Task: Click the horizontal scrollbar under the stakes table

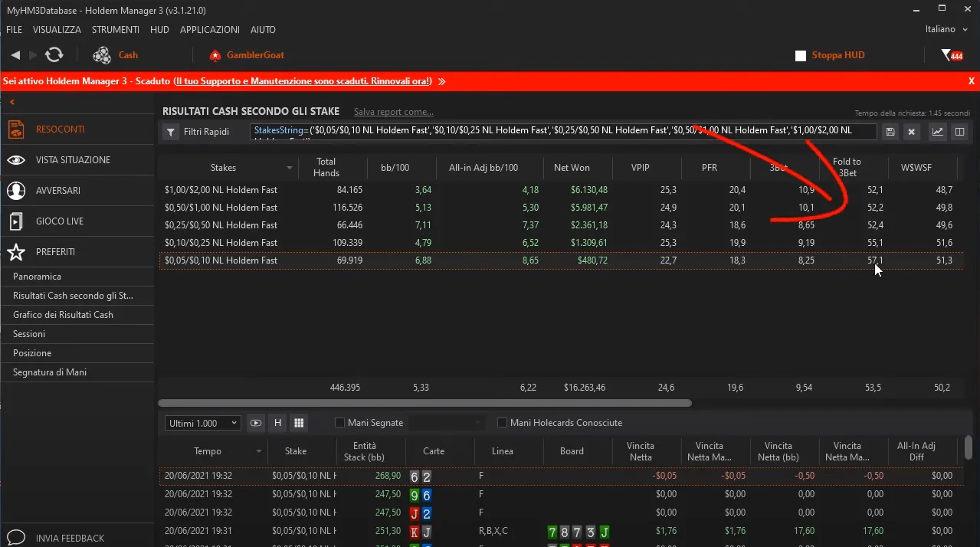Action: tap(424, 403)
